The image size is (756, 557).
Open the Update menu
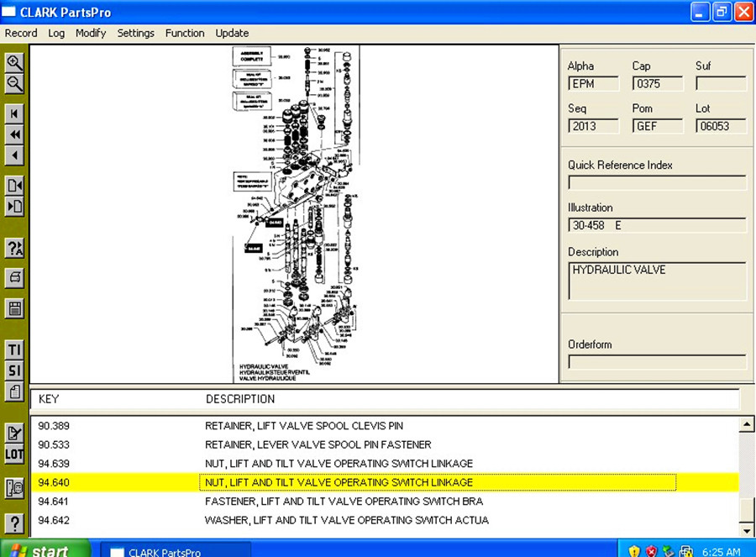pyautogui.click(x=232, y=33)
